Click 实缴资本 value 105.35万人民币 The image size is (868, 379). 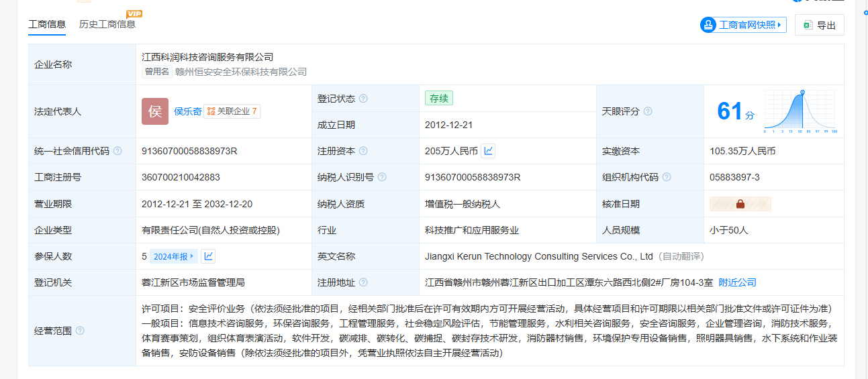click(x=742, y=151)
